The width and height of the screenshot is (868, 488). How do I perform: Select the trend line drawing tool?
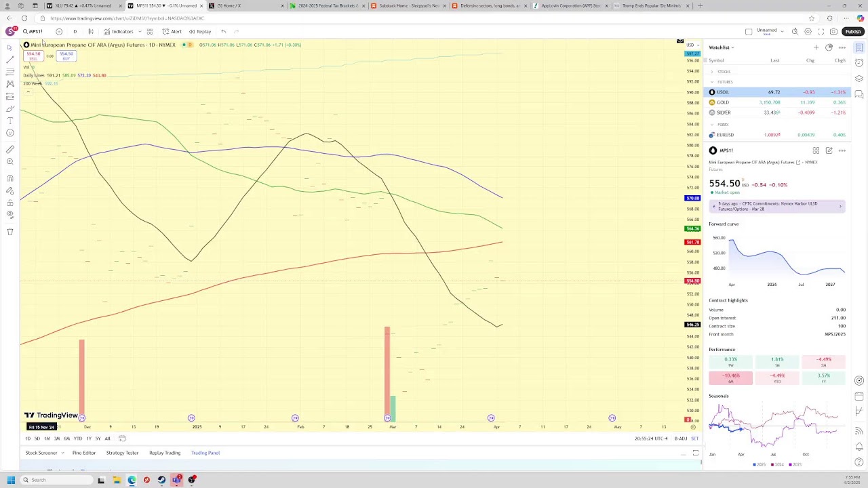(9, 60)
